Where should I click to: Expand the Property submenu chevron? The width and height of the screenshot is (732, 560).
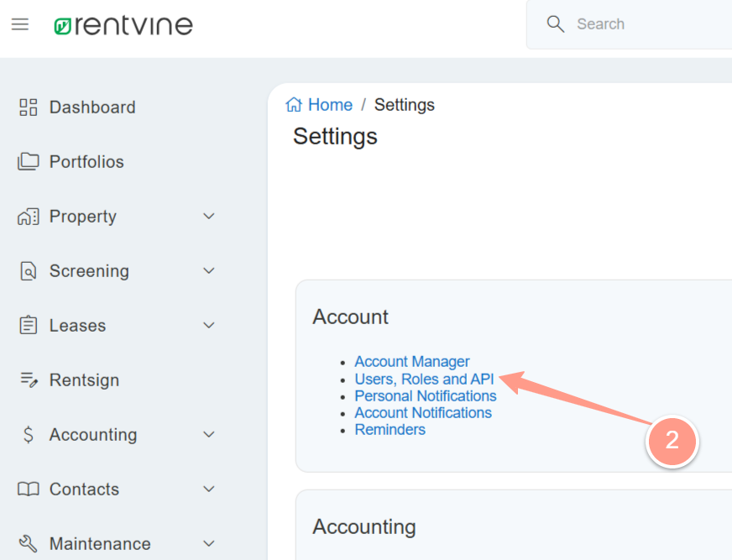point(209,217)
